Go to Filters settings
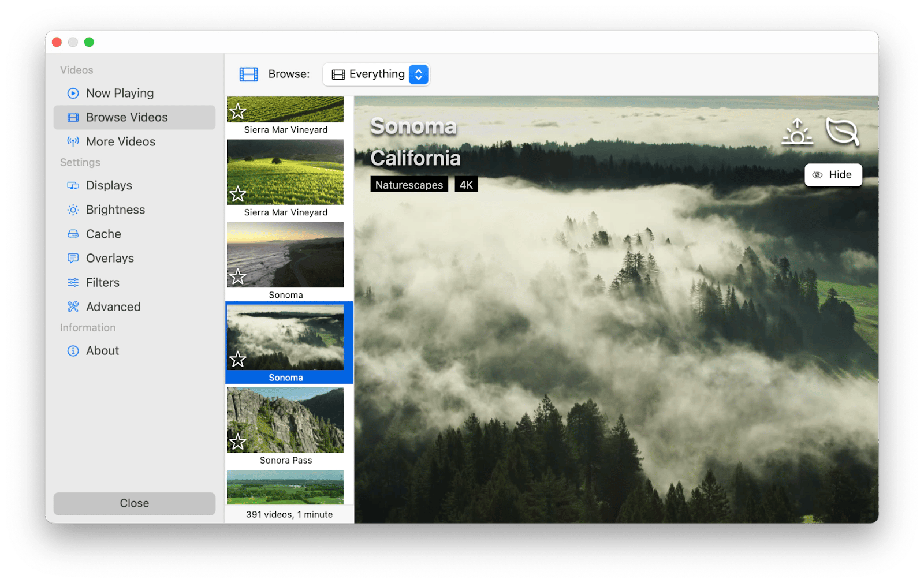Viewport: 924px width, 583px height. click(134, 282)
